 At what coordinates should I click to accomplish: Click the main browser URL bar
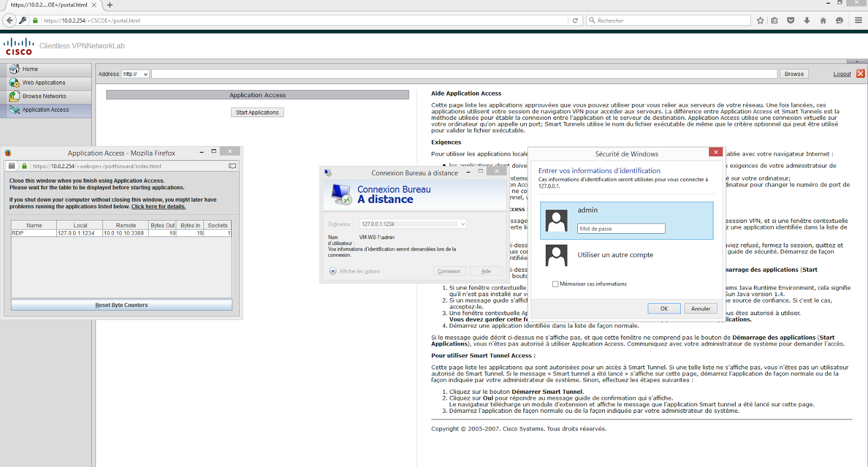[305, 21]
